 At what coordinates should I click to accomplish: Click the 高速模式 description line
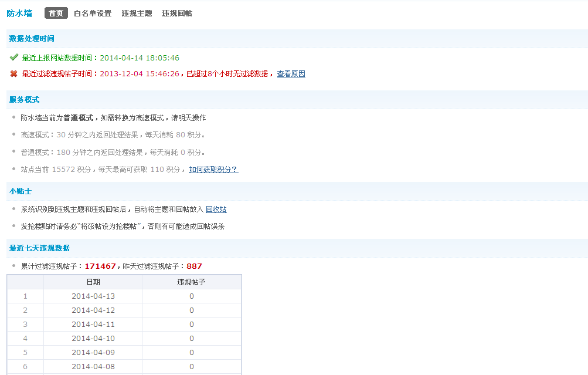click(x=113, y=135)
